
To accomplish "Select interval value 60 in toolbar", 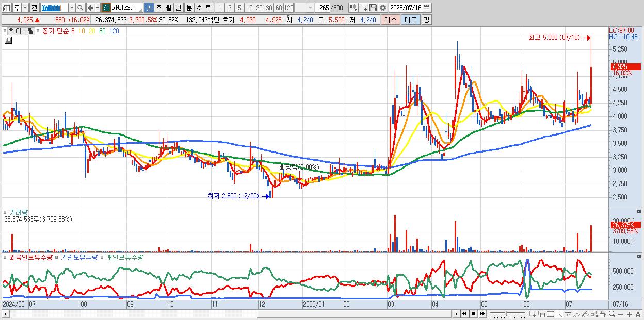I will coord(279,8).
